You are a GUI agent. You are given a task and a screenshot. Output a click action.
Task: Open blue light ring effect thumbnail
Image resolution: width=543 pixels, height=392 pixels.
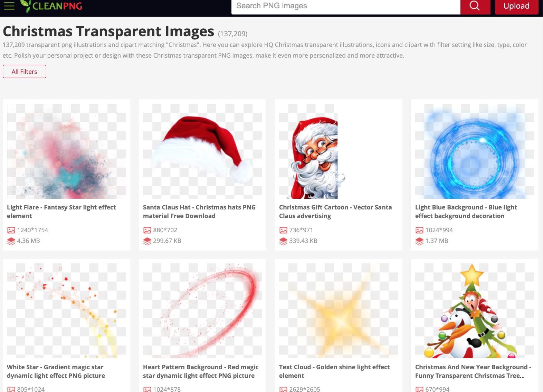coord(475,151)
